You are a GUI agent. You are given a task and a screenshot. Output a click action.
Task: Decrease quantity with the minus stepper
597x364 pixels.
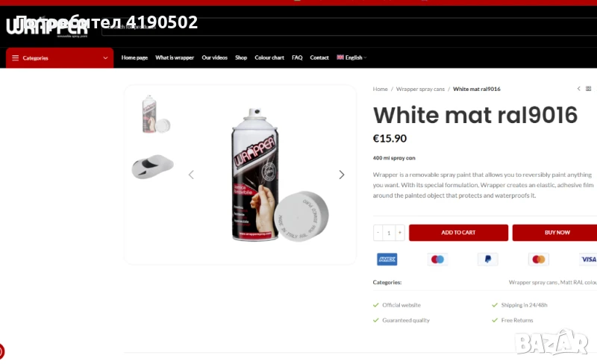click(378, 232)
